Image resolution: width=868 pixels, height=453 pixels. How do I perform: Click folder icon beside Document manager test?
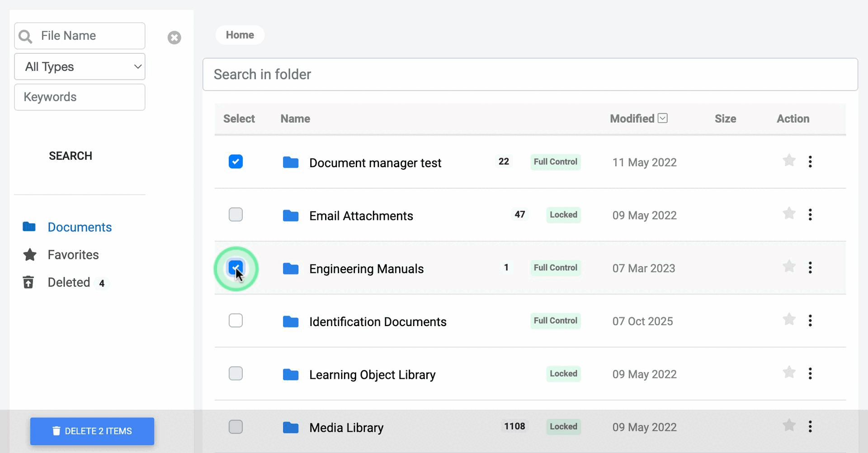coord(291,162)
